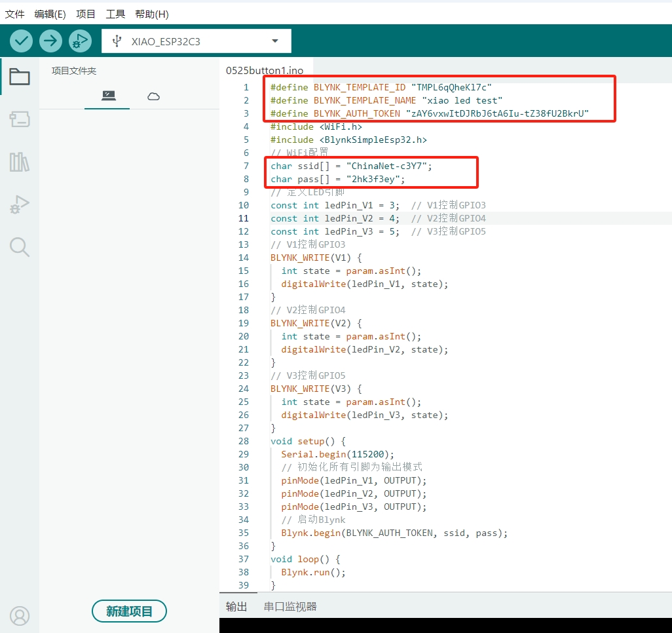Click digitalWrite(ledPin_V1, state) line
Image resolution: width=672 pixels, height=633 pixels.
(x=365, y=284)
